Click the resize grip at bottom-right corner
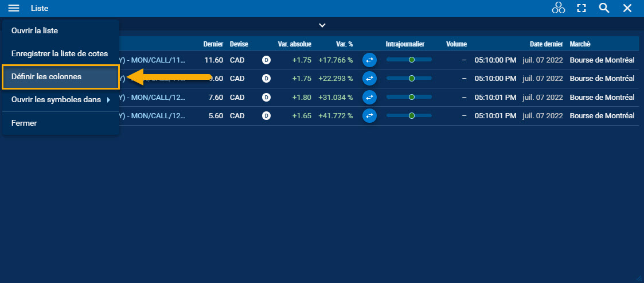The height and width of the screenshot is (283, 644). tap(639, 278)
